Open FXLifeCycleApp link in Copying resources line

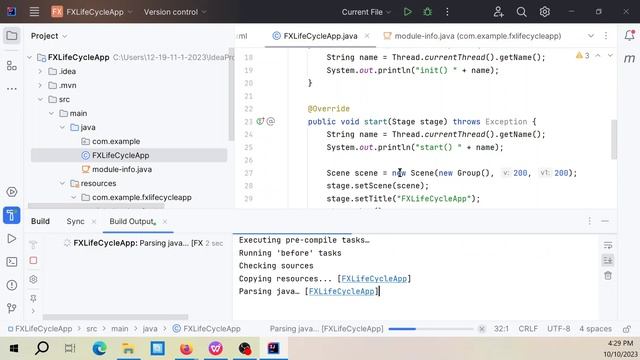[374, 279]
